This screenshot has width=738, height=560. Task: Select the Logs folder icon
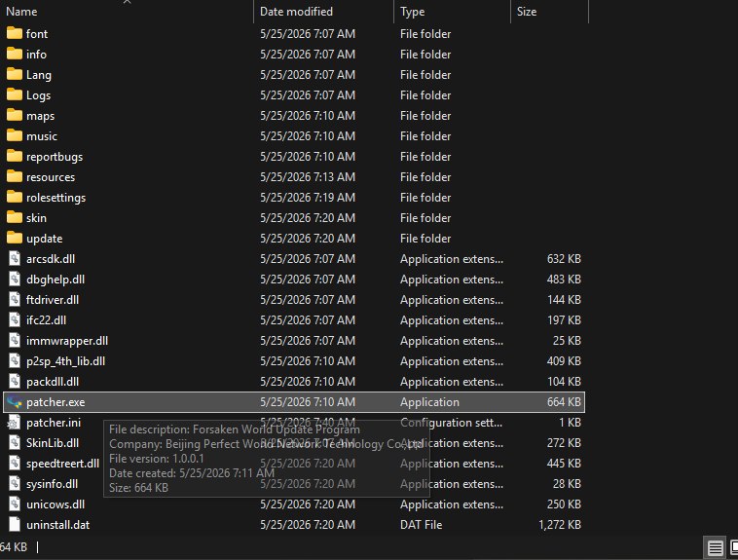point(15,94)
